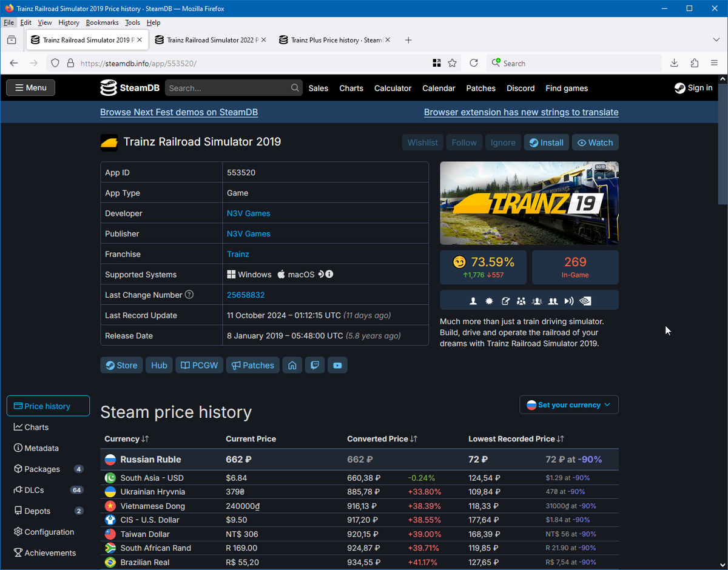Open the Calculator nav link
Image resolution: width=728 pixels, height=570 pixels.
(393, 88)
